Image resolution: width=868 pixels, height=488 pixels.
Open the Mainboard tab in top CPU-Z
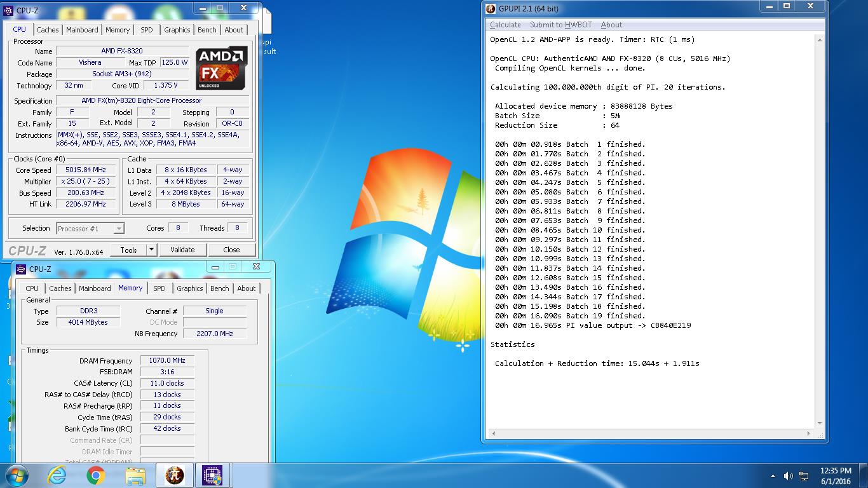[x=83, y=30]
